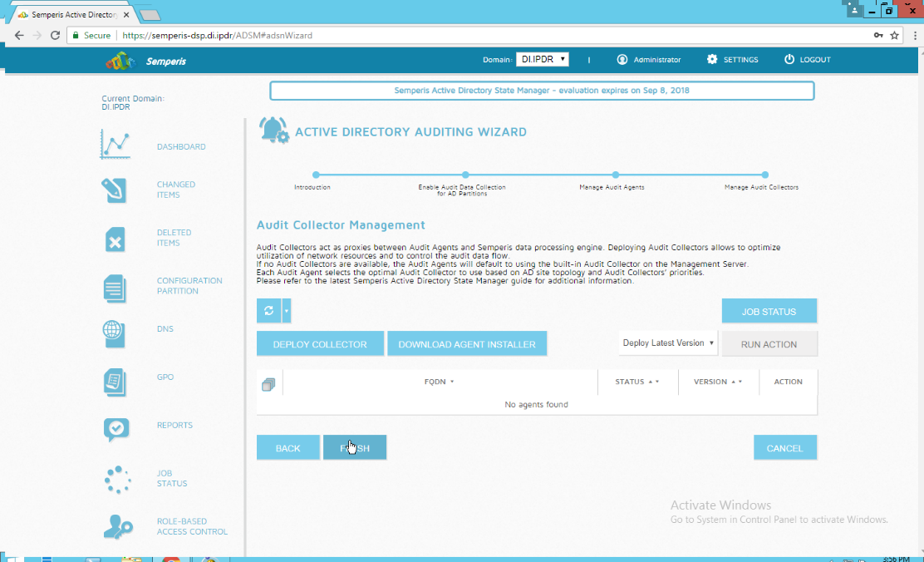
Task: Click the refresh icon button
Action: tap(268, 311)
